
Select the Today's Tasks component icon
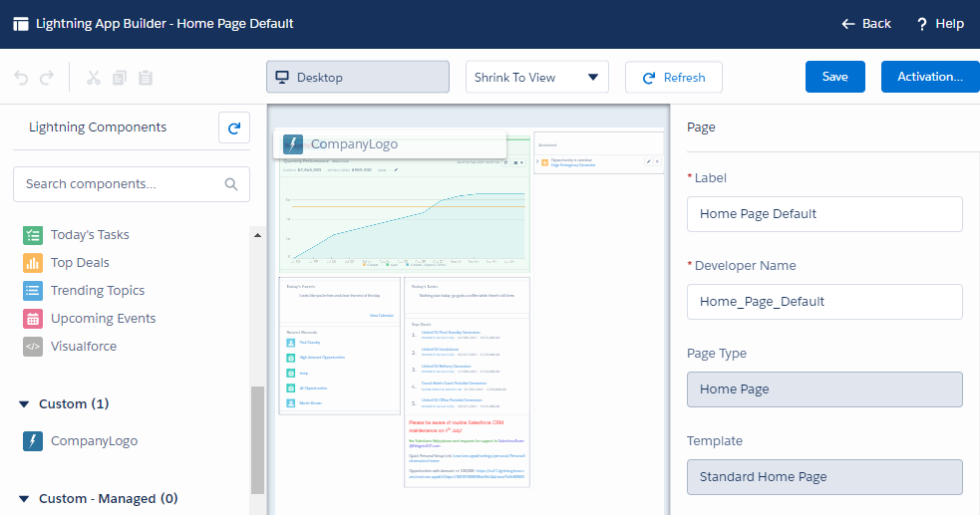coord(33,235)
